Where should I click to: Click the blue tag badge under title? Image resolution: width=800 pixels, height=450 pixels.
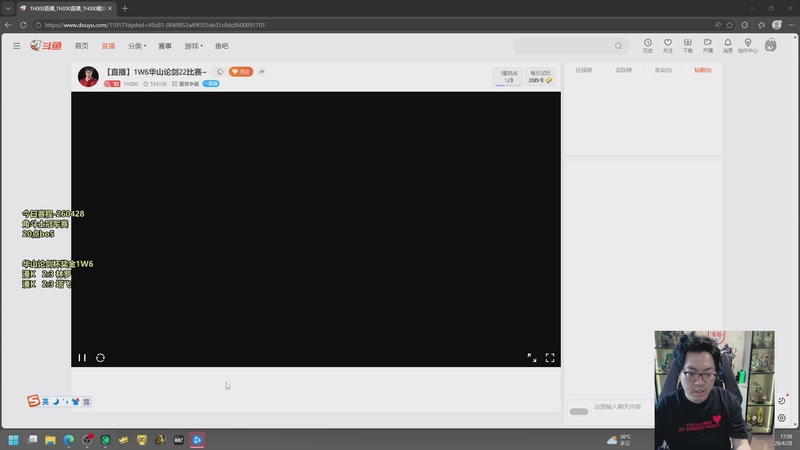click(x=211, y=84)
